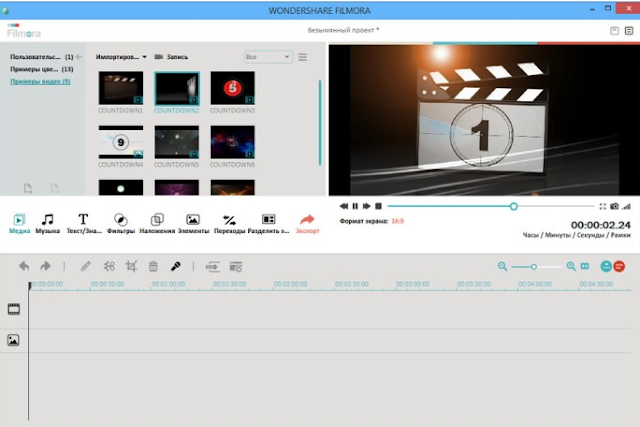640x427 pixels.
Task: Click the Экспорт (Export) button
Action: [307, 223]
